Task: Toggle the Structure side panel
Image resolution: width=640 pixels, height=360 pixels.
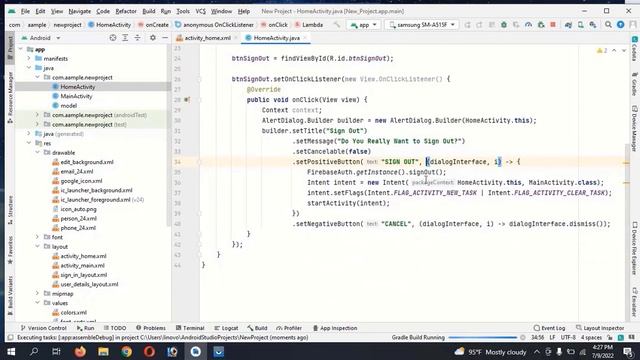Action: click(x=10, y=209)
